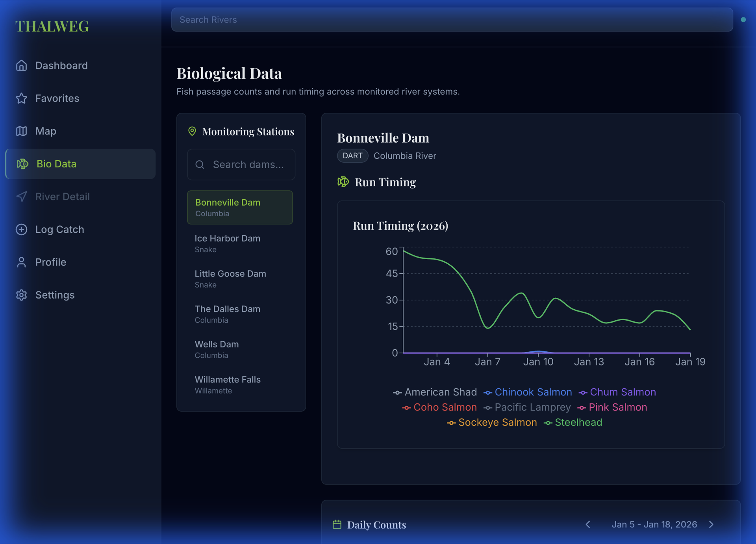Screen dimensions: 756x544
Task: Click the Log Catch plus icon
Action: pos(22,229)
